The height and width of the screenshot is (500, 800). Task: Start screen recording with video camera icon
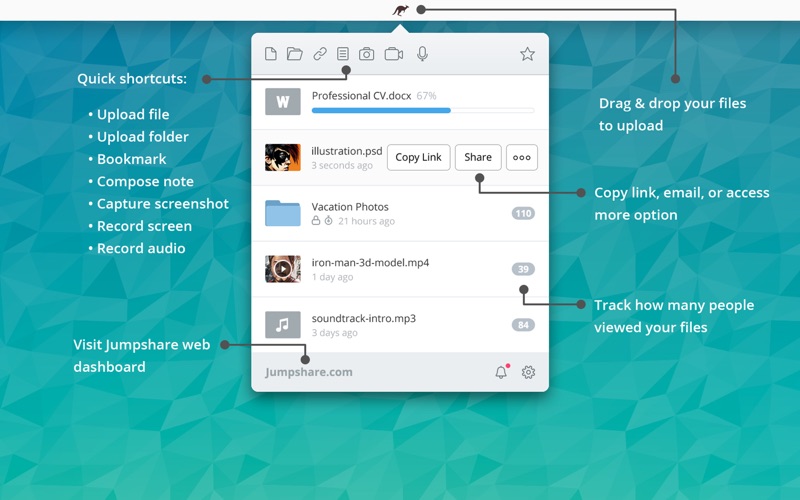[x=394, y=54]
